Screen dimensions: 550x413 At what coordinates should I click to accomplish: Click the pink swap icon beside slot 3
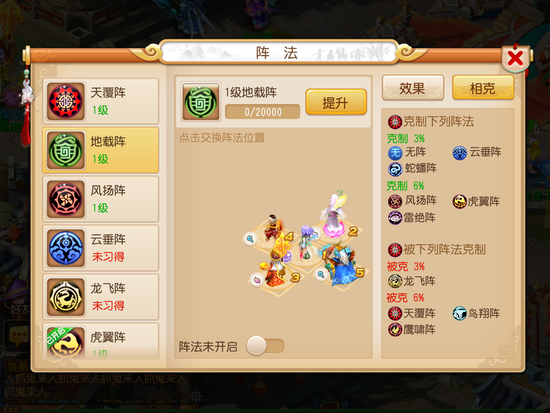(257, 280)
